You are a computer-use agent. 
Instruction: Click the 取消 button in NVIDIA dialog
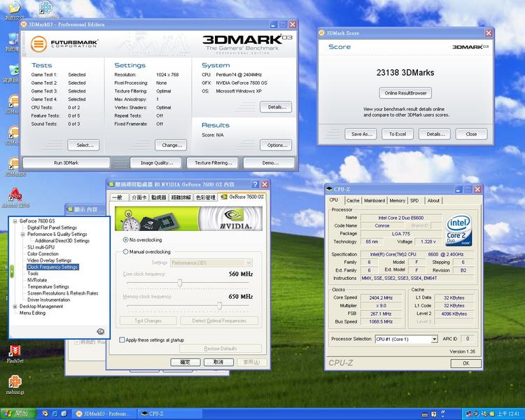click(x=218, y=362)
